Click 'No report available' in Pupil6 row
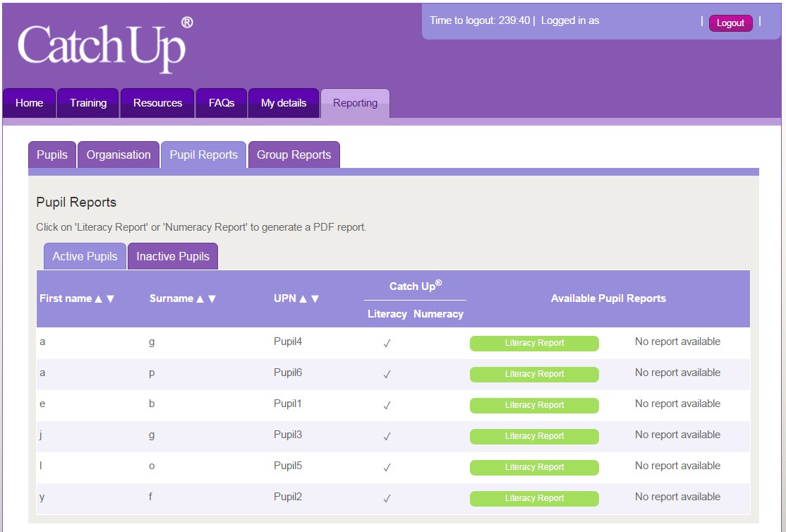 click(678, 373)
